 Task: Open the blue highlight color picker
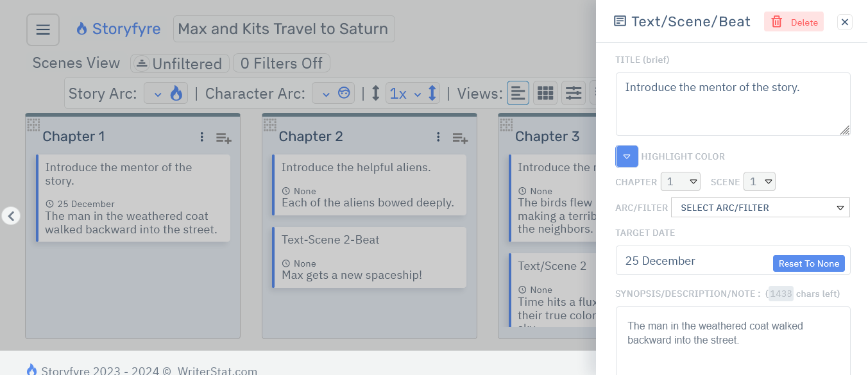point(627,156)
